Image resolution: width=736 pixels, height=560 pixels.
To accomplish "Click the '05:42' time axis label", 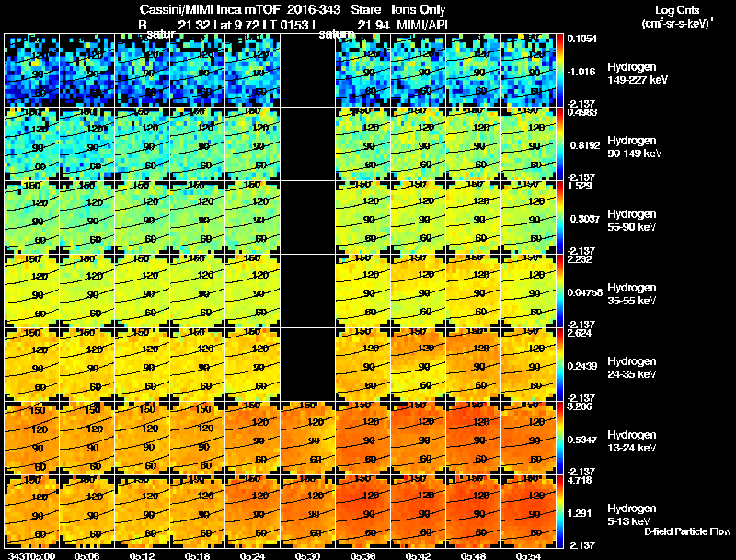I will pyautogui.click(x=418, y=555).
